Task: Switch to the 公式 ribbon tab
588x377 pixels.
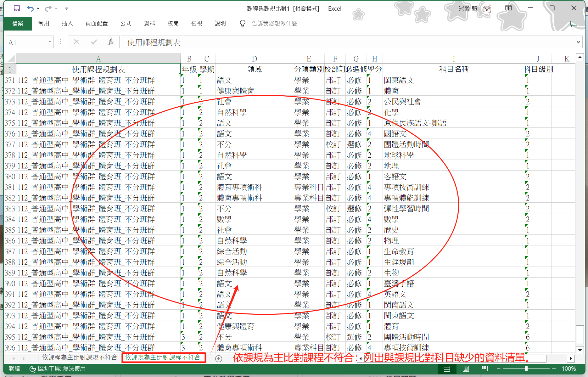Action: (126, 23)
